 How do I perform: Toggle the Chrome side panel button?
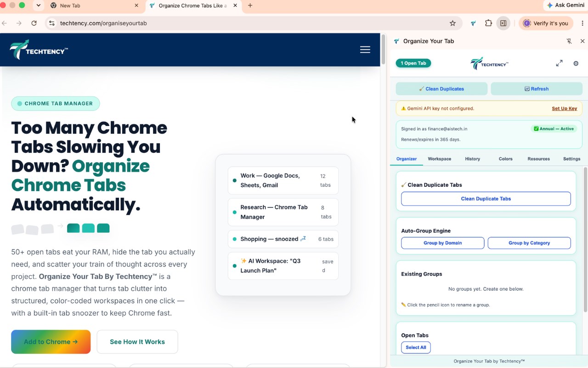(503, 23)
